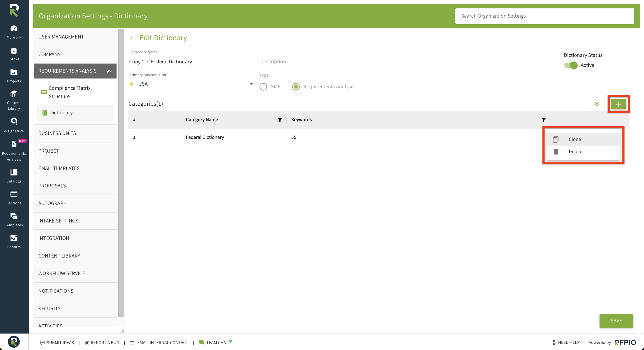Open the Intake module icon

14,51
